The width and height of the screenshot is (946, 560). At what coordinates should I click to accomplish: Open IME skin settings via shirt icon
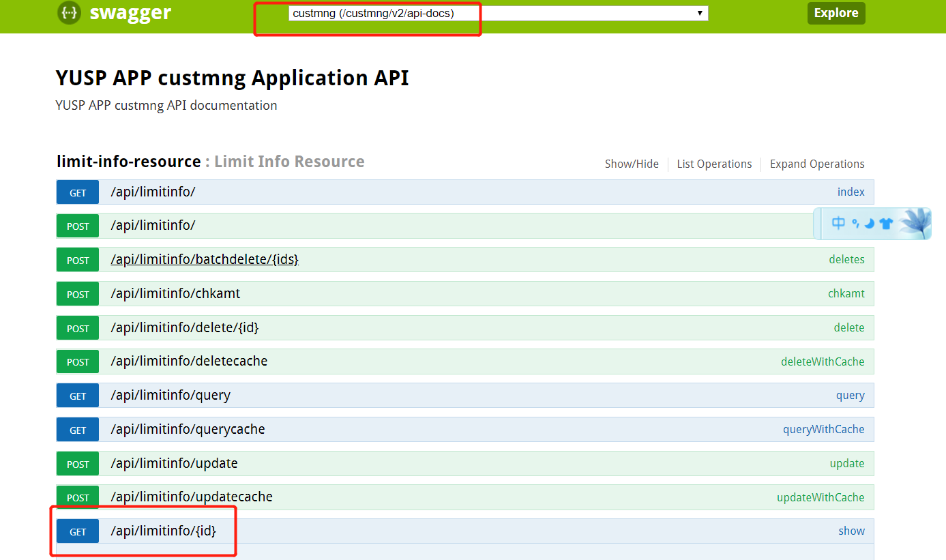click(886, 224)
